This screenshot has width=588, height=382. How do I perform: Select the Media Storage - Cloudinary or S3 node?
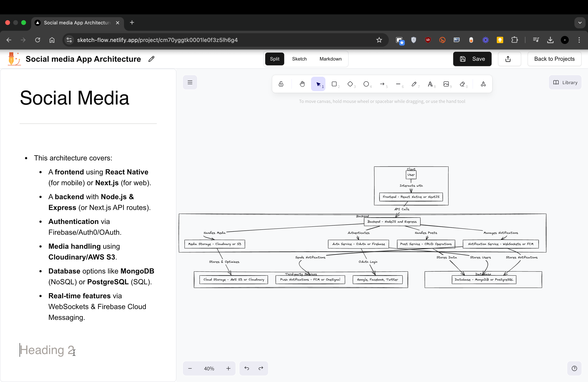(x=215, y=244)
